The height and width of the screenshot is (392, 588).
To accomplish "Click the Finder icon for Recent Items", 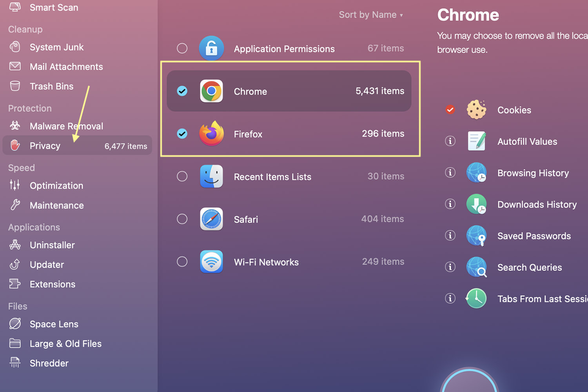I will (211, 176).
